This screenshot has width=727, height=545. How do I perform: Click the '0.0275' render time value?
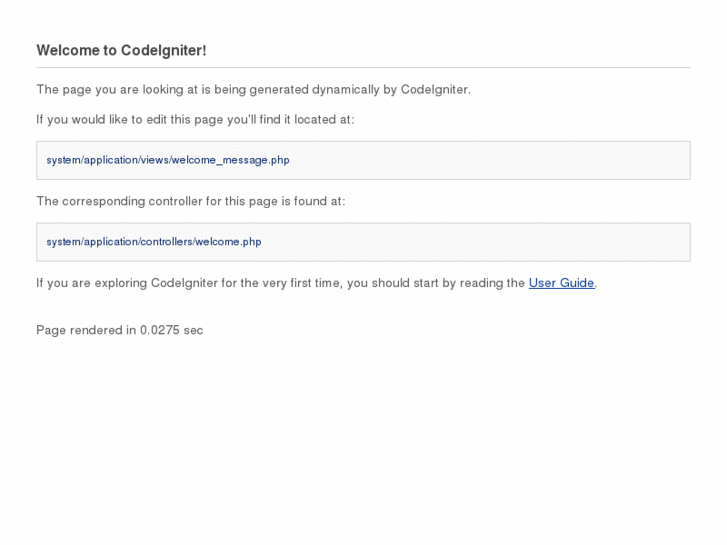point(159,330)
